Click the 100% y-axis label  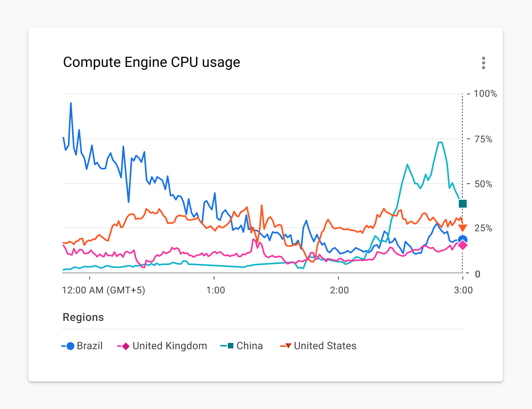485,94
